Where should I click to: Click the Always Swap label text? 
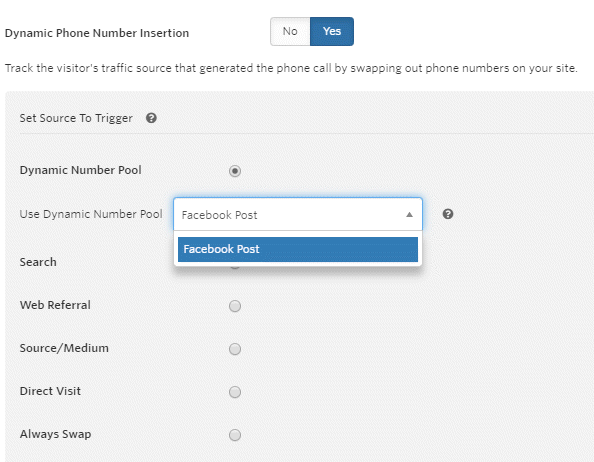coord(55,434)
